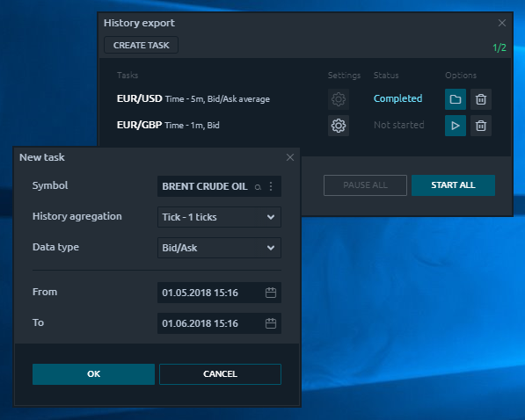
Task: Start the EUR/GBP export task
Action: [455, 126]
